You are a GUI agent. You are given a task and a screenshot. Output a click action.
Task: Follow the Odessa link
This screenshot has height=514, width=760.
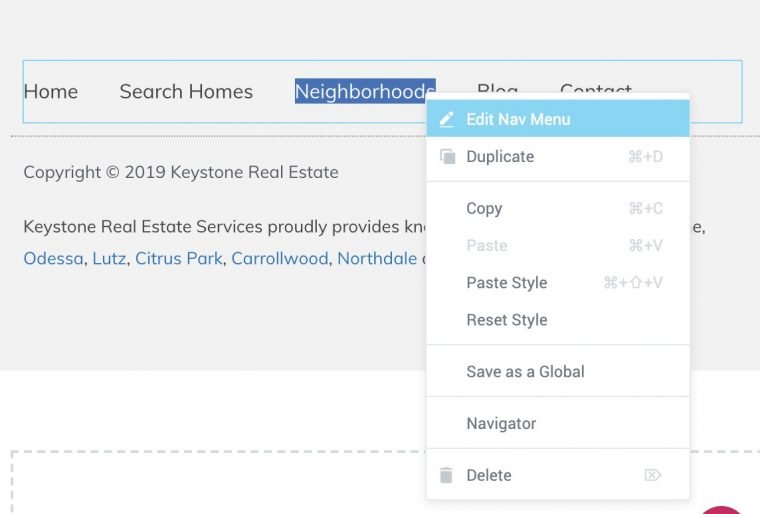(53, 258)
